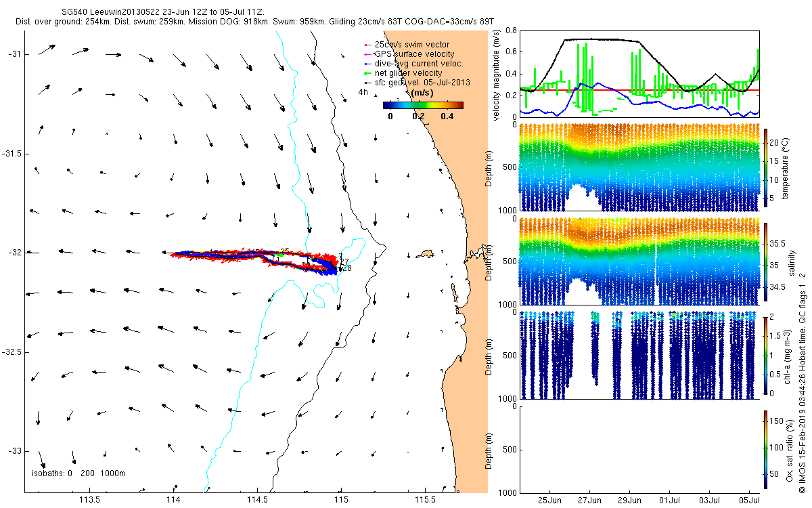
Task: Click the chl-a colorbar
Action: coord(767,355)
